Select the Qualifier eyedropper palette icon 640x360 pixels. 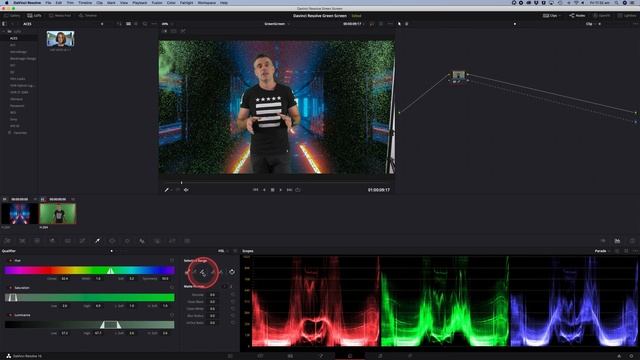pyautogui.click(x=97, y=241)
